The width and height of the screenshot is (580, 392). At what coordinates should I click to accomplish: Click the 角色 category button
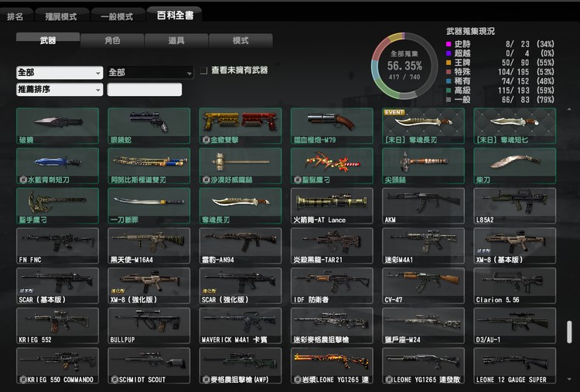[112, 40]
